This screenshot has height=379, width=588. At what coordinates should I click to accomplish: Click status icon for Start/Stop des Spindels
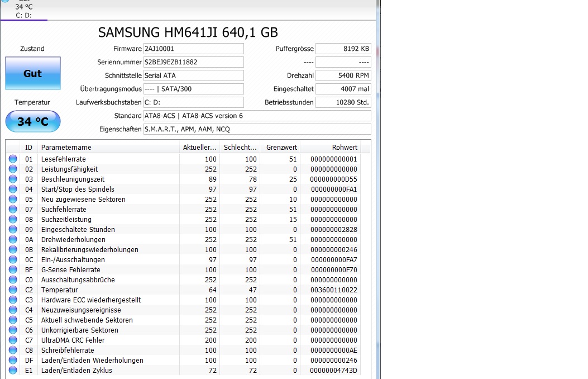point(13,189)
